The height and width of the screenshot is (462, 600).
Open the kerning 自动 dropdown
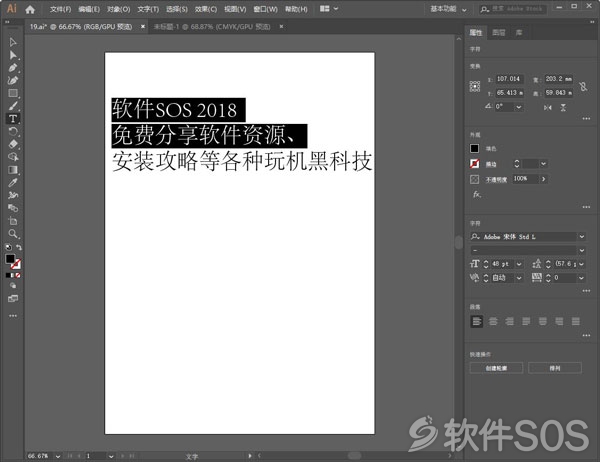[x=519, y=278]
